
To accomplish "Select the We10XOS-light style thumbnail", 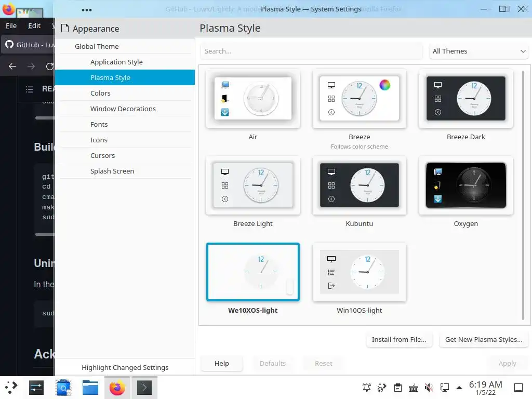I will (x=253, y=272).
